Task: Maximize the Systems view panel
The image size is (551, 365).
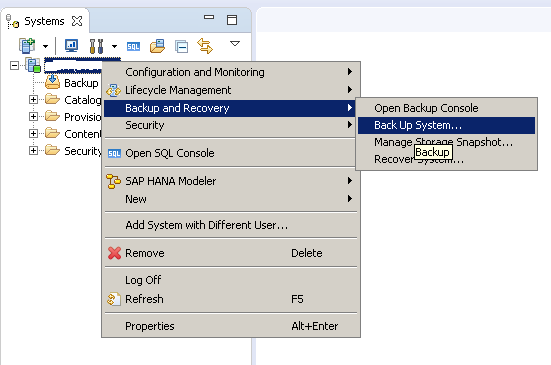Action: (232, 20)
